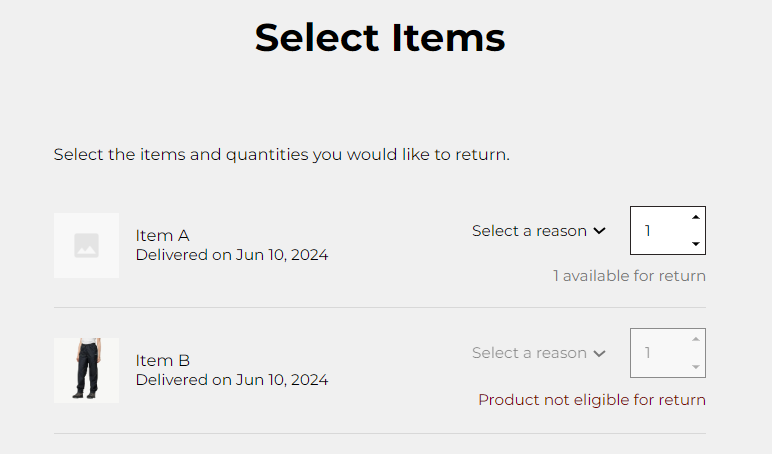This screenshot has height=454, width=772.
Task: Click the "Item B" product name
Action: [x=162, y=361]
